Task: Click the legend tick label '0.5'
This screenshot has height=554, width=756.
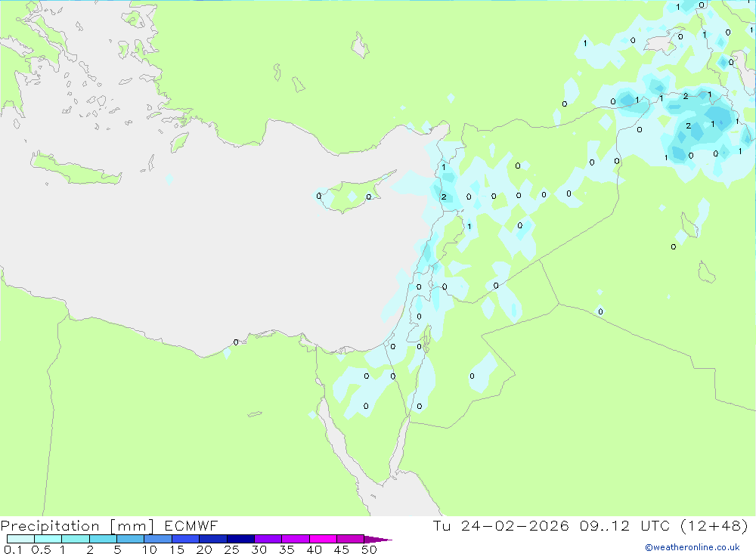Action: point(41,549)
